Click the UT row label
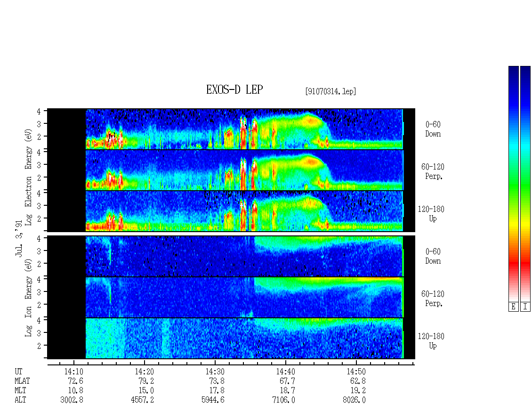532x412 pixels. [18, 372]
